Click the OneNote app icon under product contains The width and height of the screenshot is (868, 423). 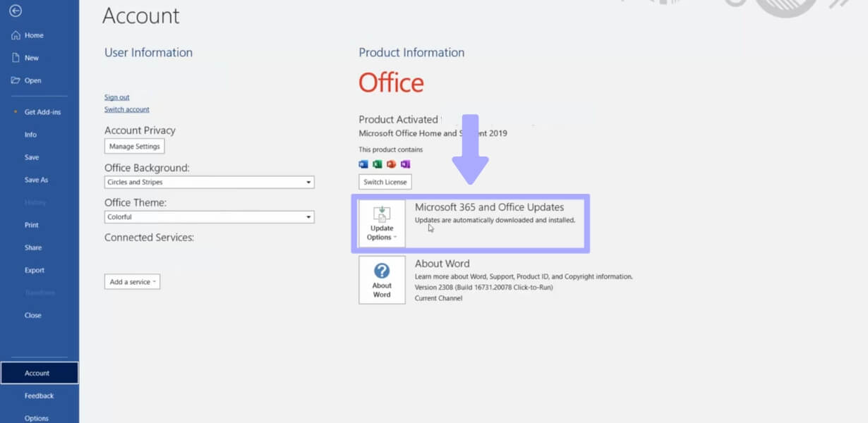click(405, 164)
